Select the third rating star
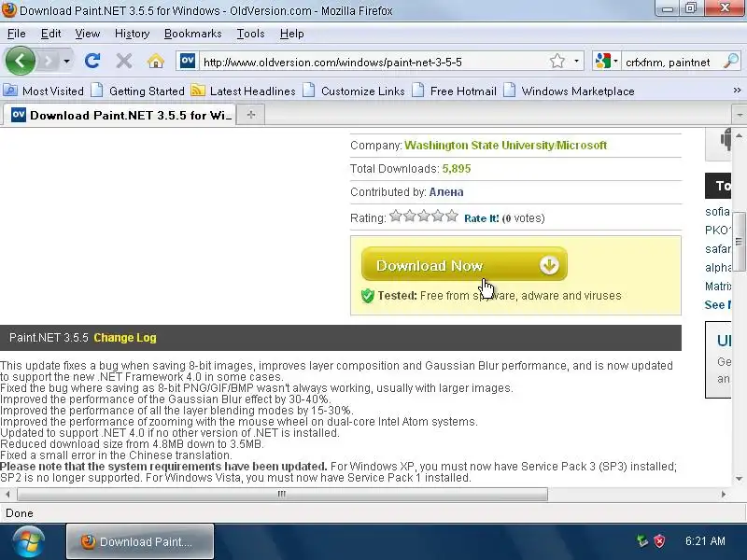This screenshot has width=747, height=560. [424, 217]
